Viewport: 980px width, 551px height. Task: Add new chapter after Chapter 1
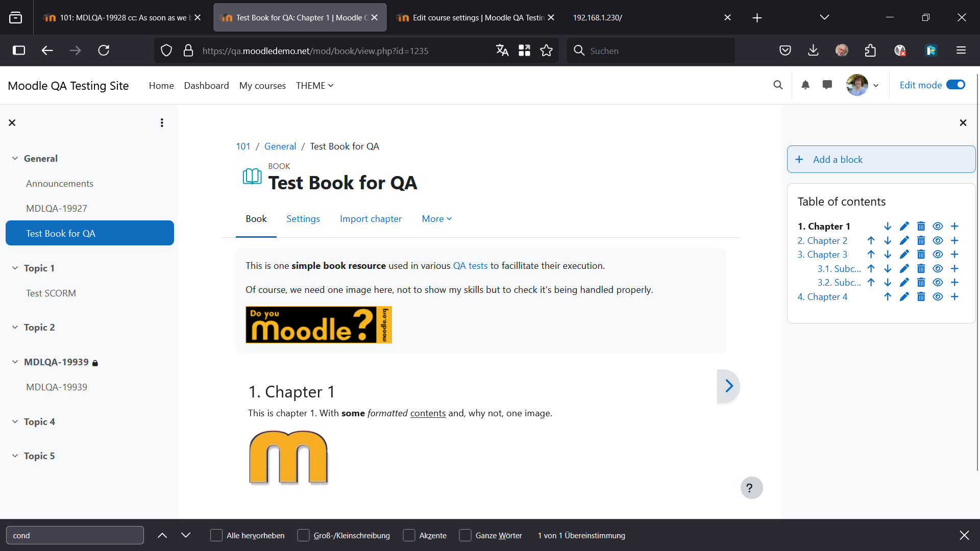tap(954, 226)
